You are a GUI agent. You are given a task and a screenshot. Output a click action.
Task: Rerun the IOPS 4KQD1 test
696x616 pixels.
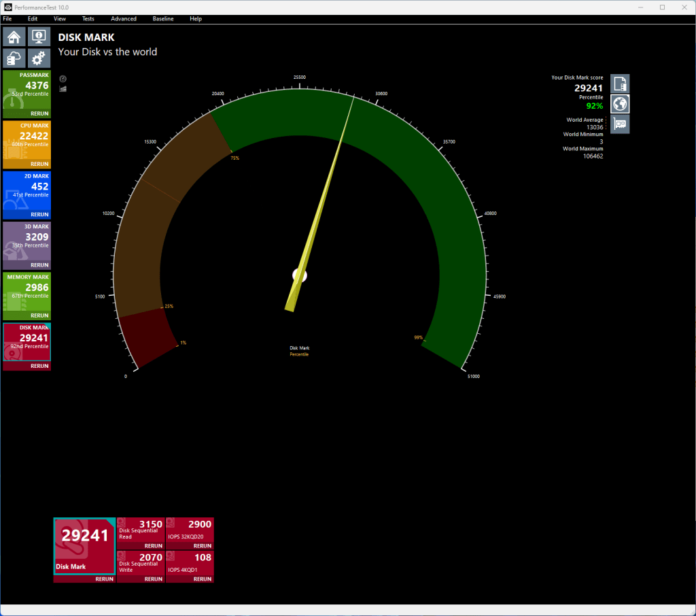pyautogui.click(x=203, y=579)
